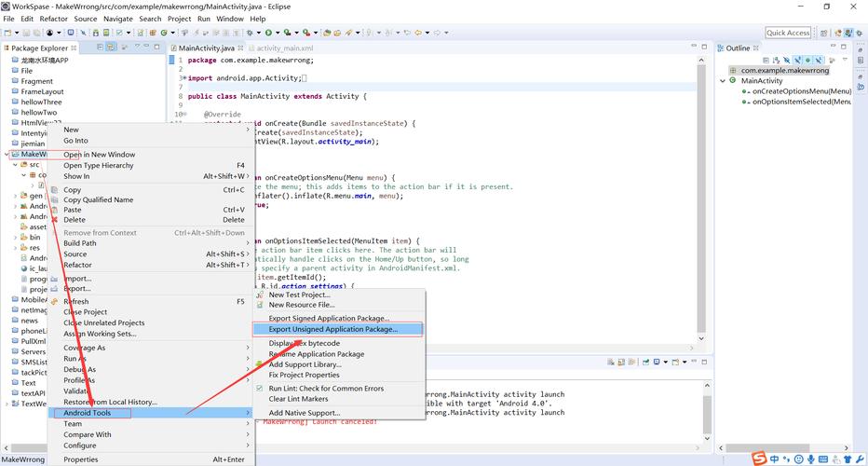Select com.example.makewrrong in Outline
The width and height of the screenshot is (868, 466).
pos(784,71)
